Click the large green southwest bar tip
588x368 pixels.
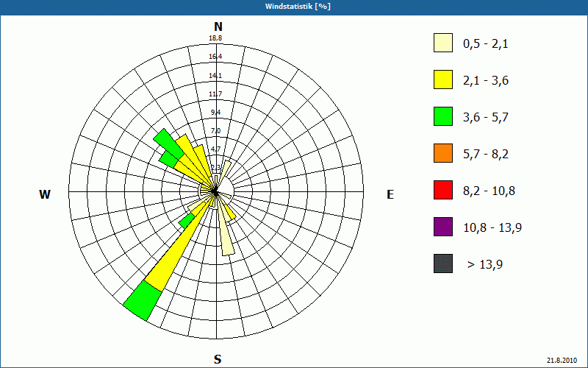(143, 301)
